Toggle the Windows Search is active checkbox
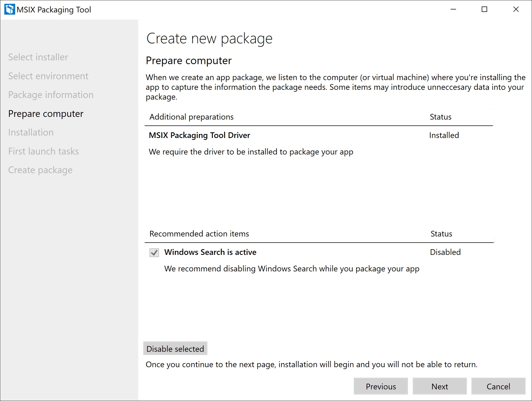The image size is (532, 401). [x=154, y=253]
